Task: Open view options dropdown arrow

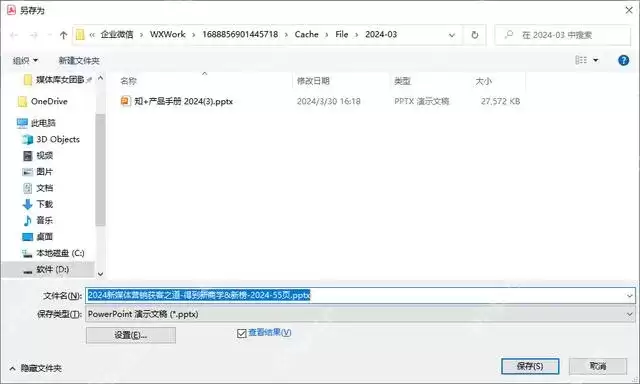Action: [596, 60]
